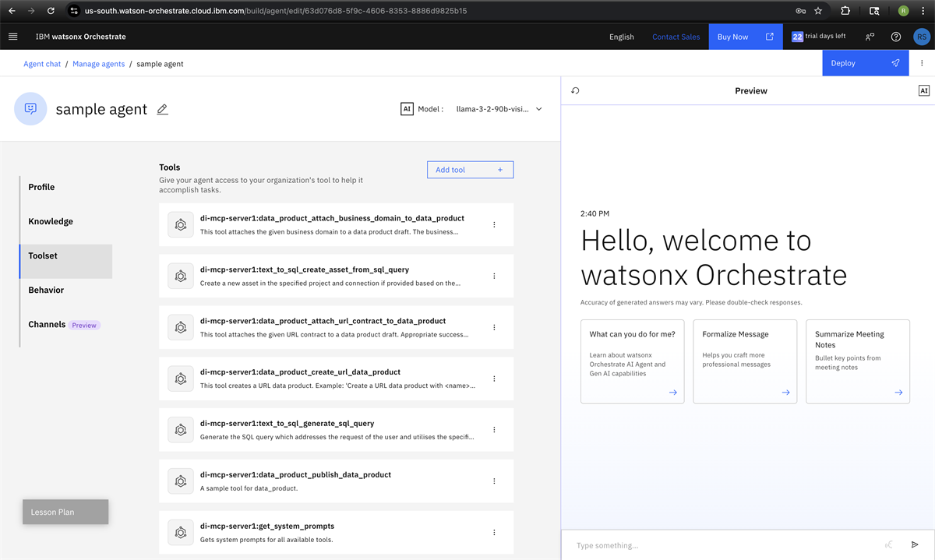Open the Chrome profile avatar R
The height and width of the screenshot is (560, 935).
[x=904, y=11]
